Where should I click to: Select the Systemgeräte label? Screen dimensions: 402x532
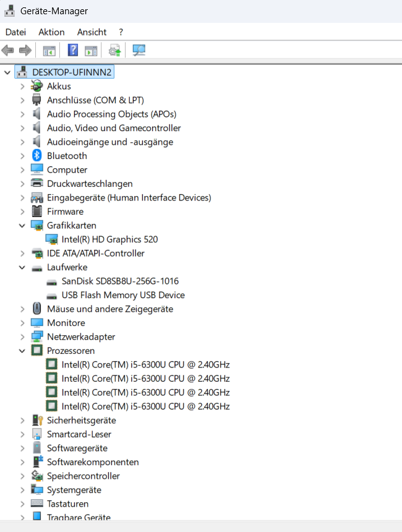click(x=74, y=489)
